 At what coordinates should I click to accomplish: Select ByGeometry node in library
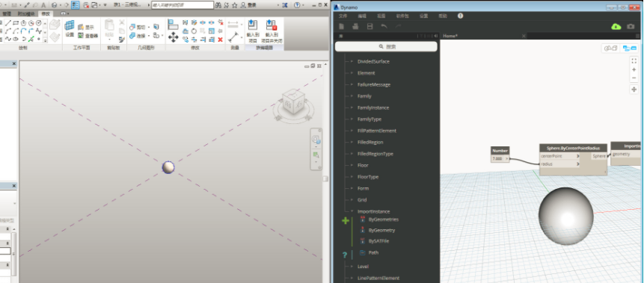[x=381, y=230]
